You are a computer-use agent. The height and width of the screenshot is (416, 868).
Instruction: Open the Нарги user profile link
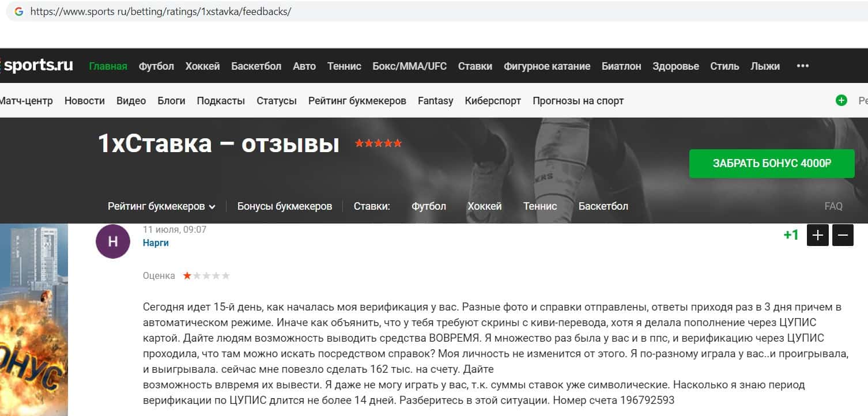156,243
